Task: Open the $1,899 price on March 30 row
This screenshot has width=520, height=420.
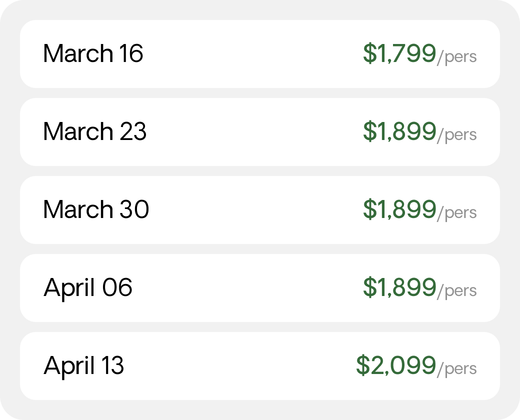Action: (399, 209)
